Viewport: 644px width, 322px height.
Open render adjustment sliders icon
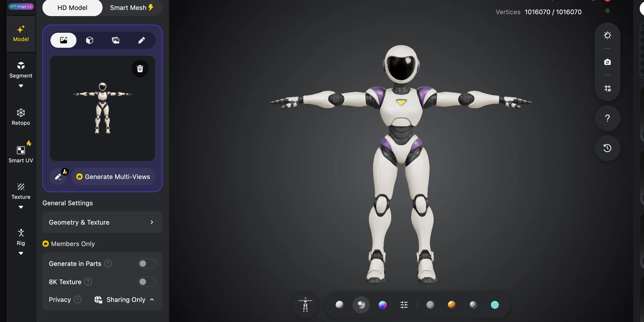(404, 305)
